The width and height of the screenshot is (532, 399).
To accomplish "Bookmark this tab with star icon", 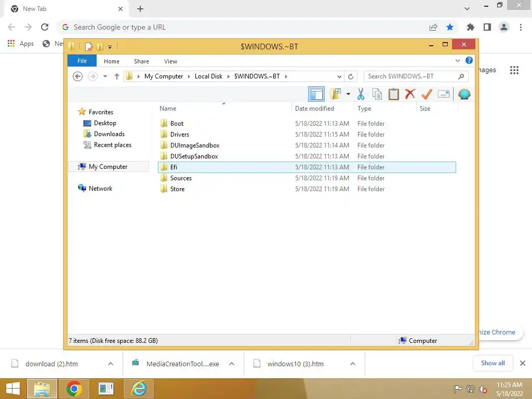I will (x=450, y=27).
